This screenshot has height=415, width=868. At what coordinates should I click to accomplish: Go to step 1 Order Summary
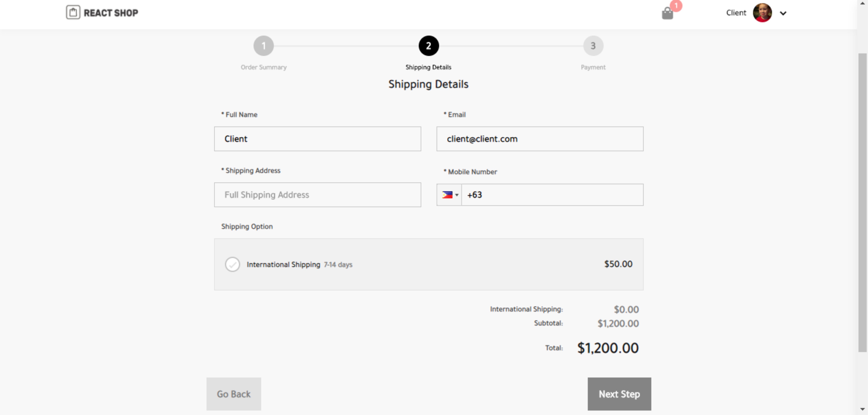pos(264,46)
